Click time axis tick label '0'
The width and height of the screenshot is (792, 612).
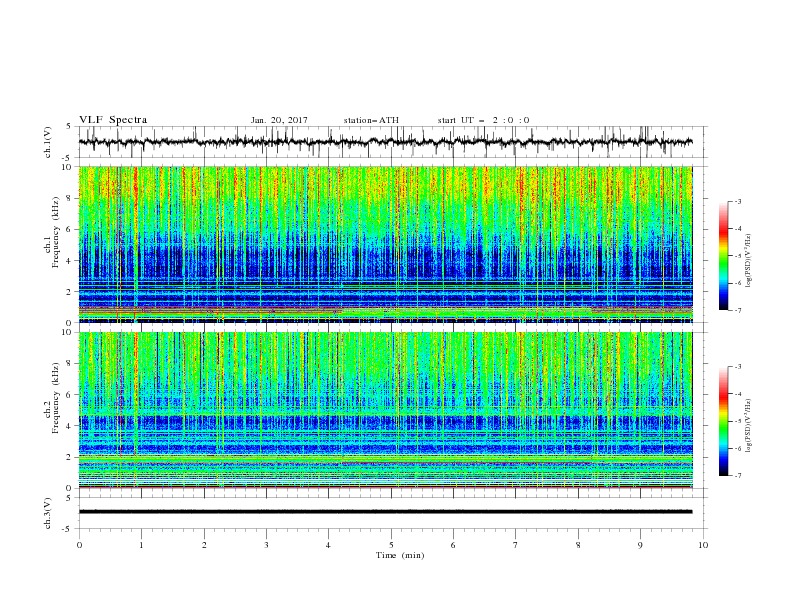pyautogui.click(x=79, y=545)
